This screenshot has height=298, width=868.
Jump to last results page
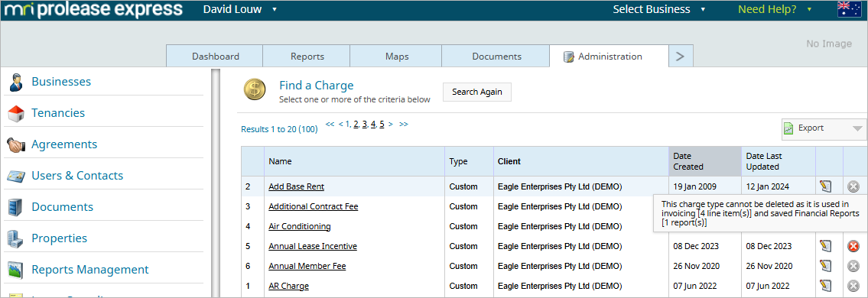click(x=404, y=125)
